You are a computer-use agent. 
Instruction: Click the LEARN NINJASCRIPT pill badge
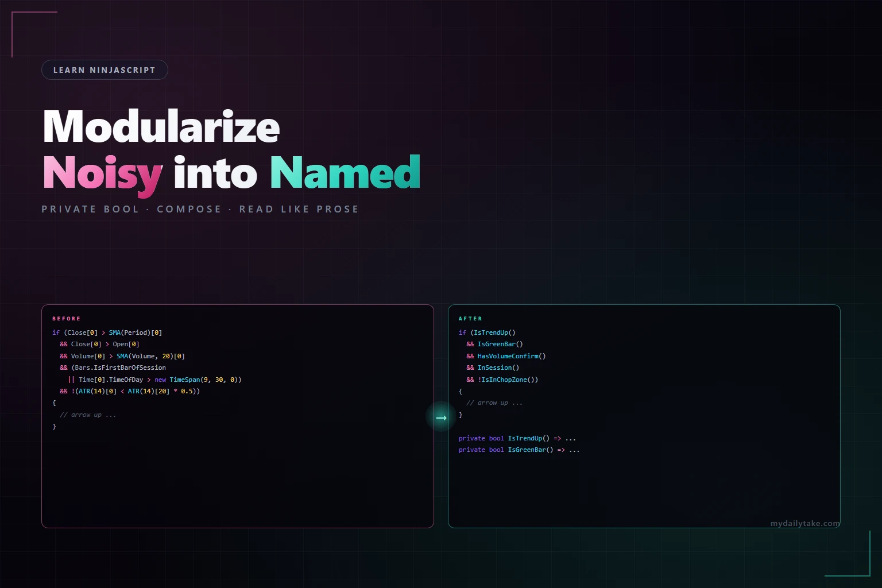[105, 70]
